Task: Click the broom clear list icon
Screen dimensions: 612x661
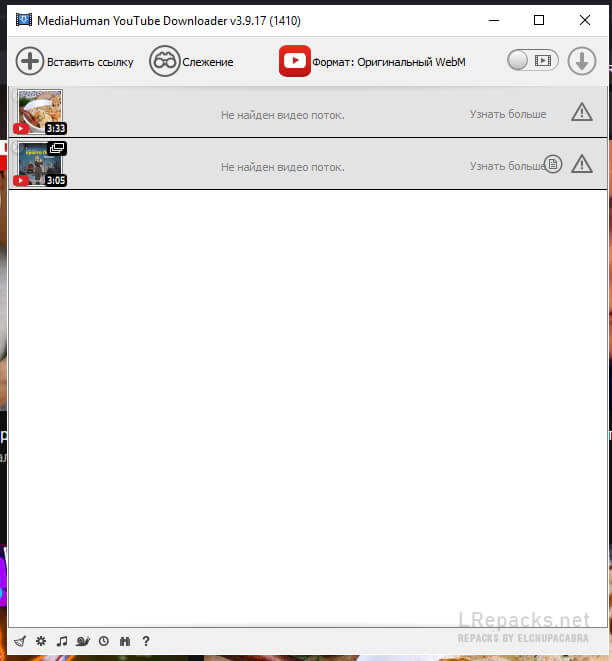Action: pyautogui.click(x=19, y=641)
